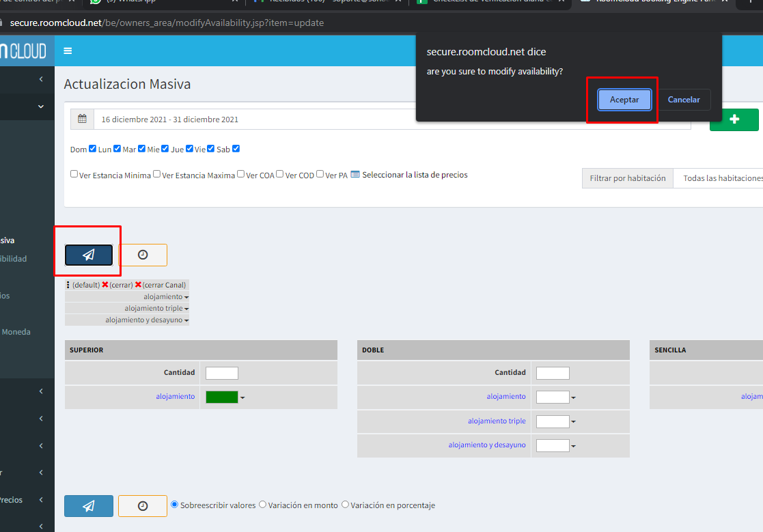Click the bottom paper plane send button
This screenshot has height=532, width=763.
pyautogui.click(x=89, y=506)
